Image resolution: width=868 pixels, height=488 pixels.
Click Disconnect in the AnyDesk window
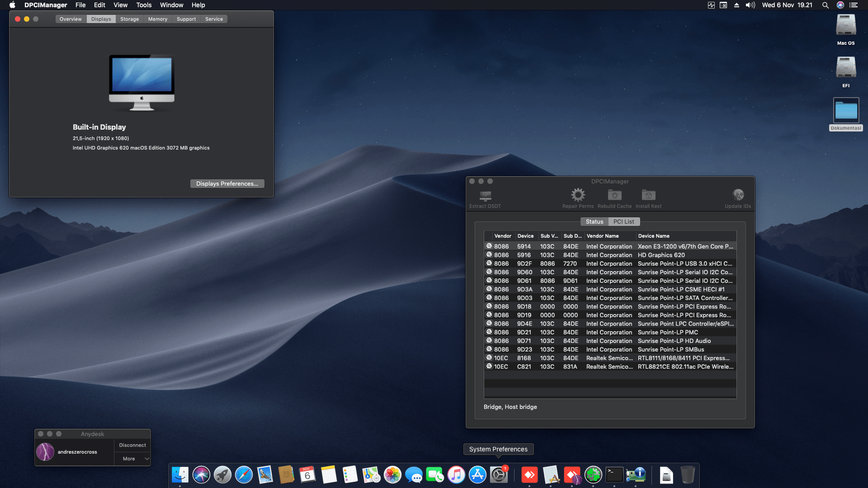[132, 445]
